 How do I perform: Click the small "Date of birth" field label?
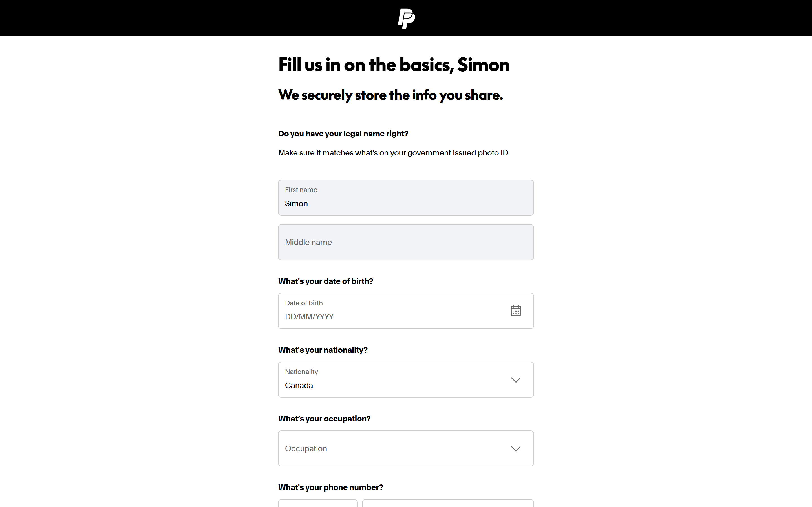(x=304, y=303)
